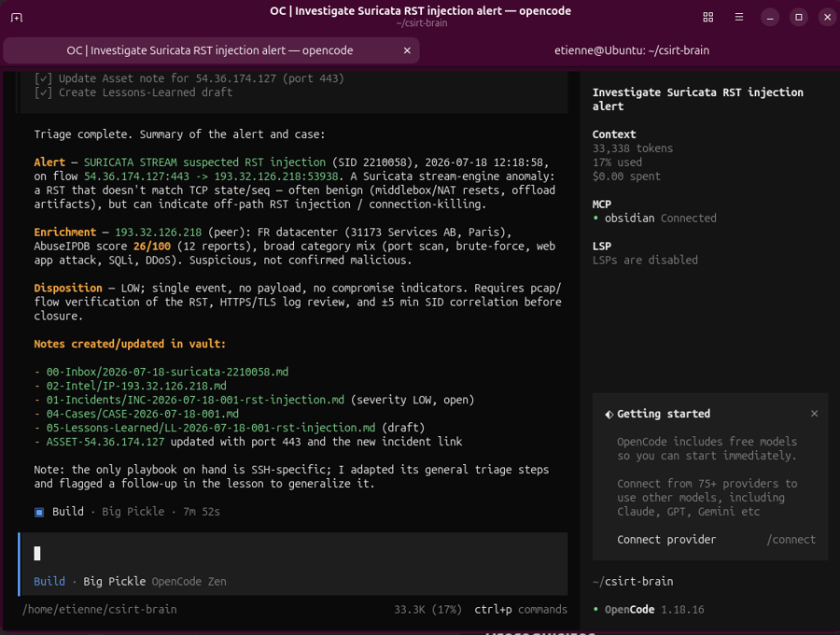Dismiss the Getting started panel

[814, 414]
